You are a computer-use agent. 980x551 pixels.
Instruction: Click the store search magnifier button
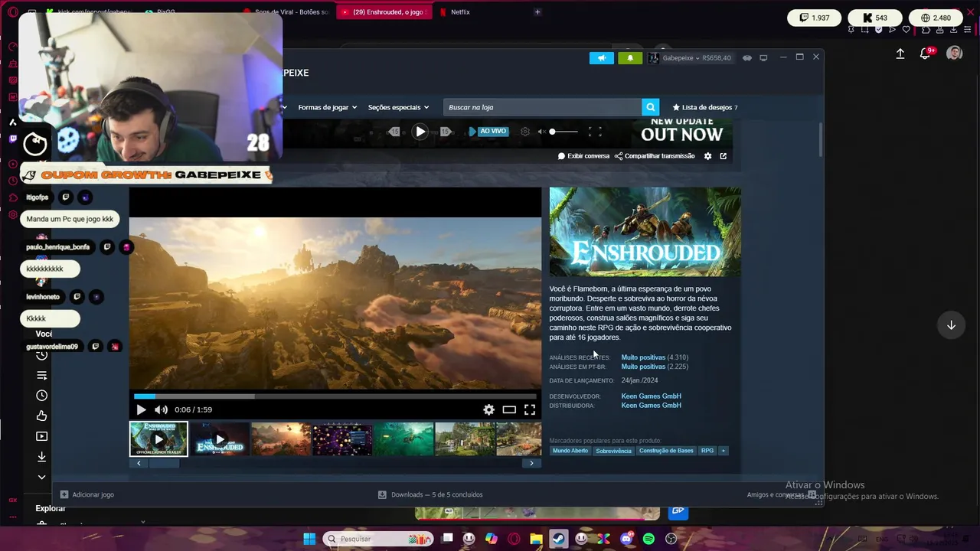[x=650, y=107]
